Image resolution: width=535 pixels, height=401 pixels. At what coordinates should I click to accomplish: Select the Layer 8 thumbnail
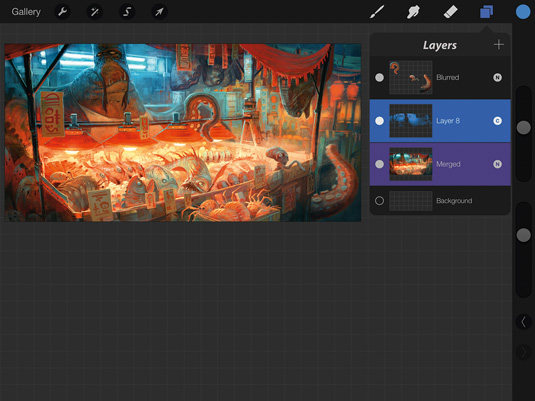(x=411, y=121)
